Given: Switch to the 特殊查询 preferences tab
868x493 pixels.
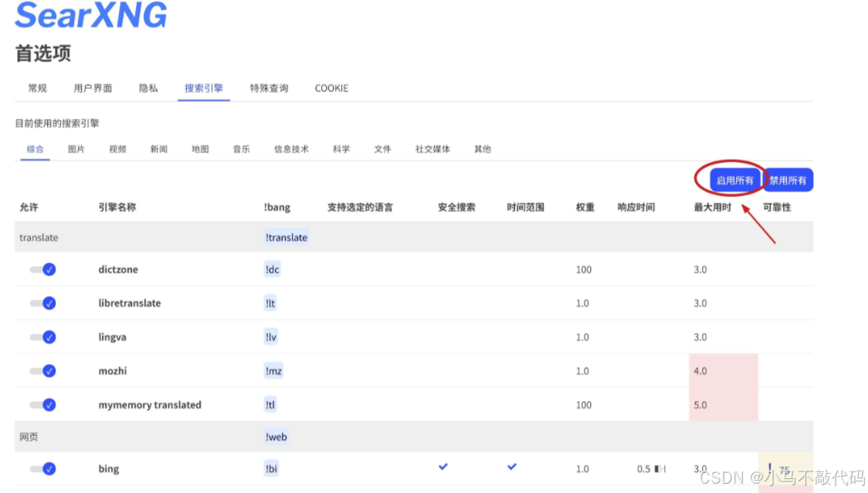Looking at the screenshot, I should coord(269,88).
